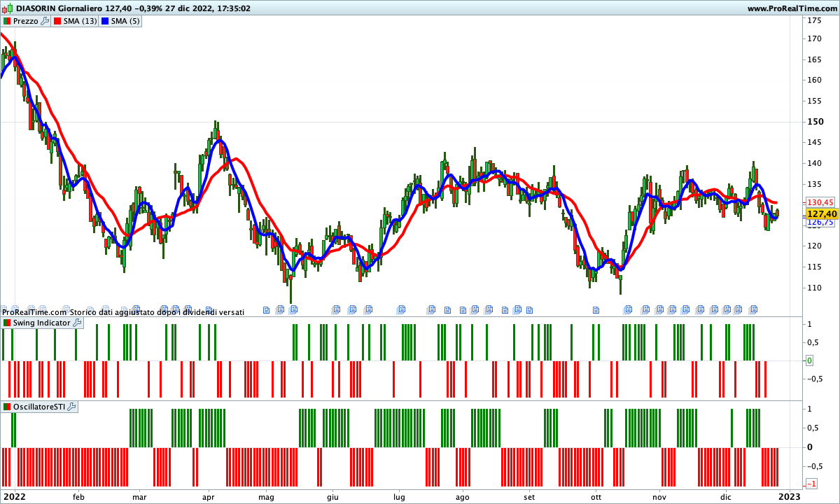Select the OscillatoreSTI panel label
The image size is (840, 504).
pos(39,407)
